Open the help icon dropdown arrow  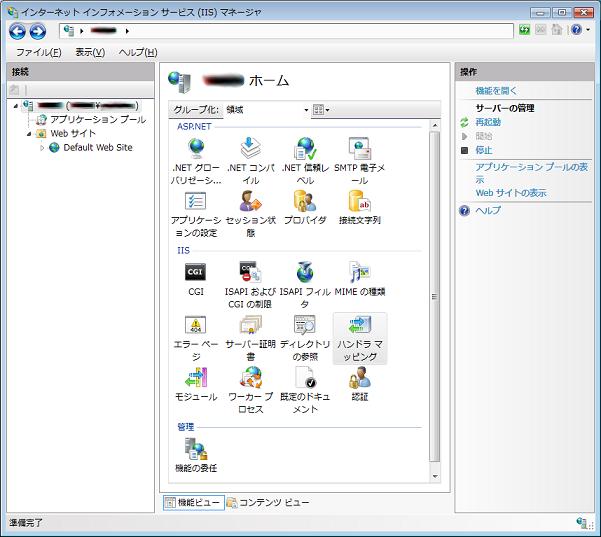pos(588,30)
